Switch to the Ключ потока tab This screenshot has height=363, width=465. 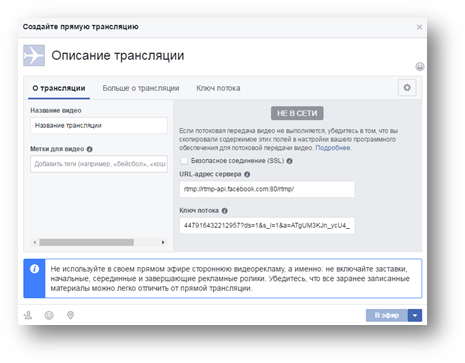(x=218, y=88)
